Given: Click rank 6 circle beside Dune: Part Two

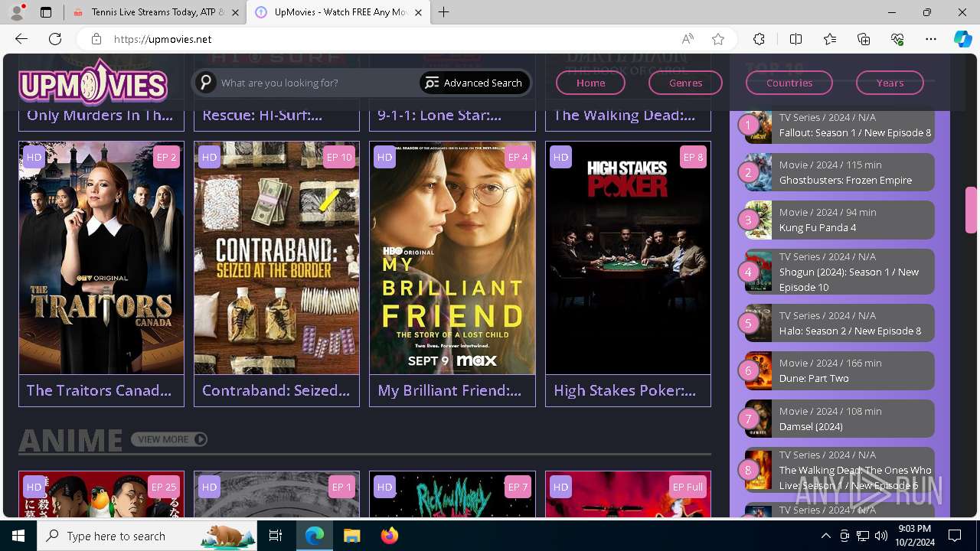Looking at the screenshot, I should click(x=748, y=371).
